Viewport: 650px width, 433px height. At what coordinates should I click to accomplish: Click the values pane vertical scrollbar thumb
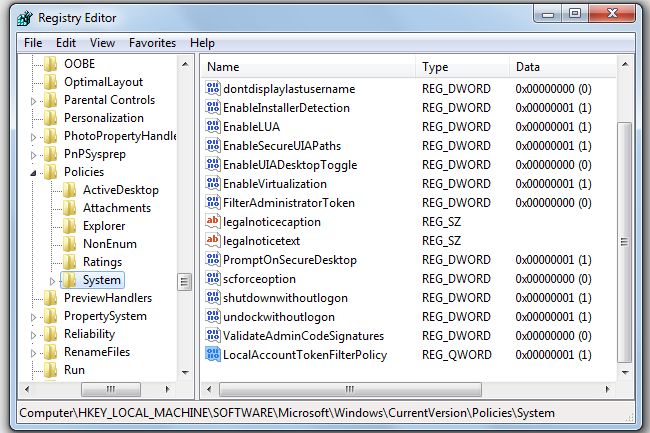pos(624,242)
